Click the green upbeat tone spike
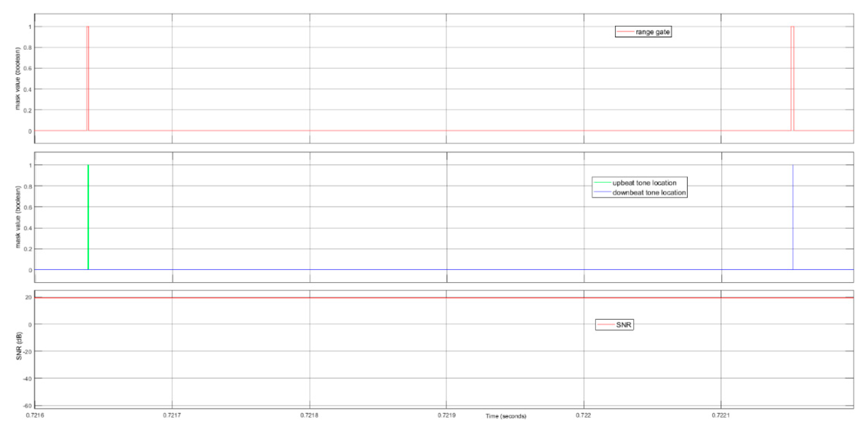 tap(88, 217)
